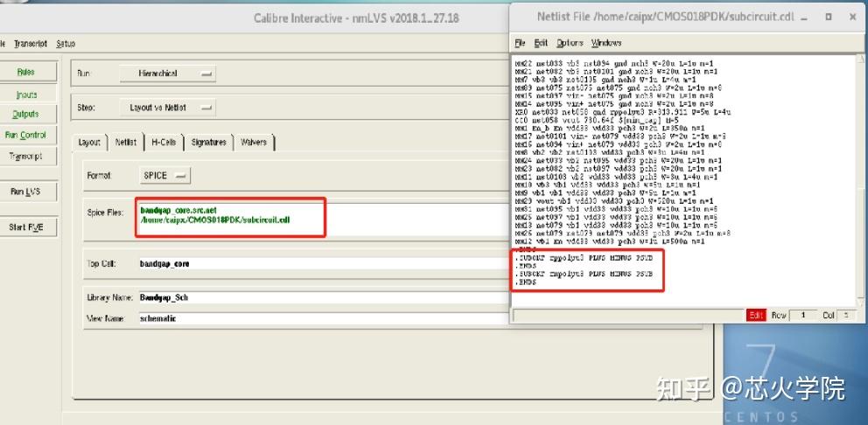This screenshot has width=868, height=425.
Task: Open File menu in Netlist File window
Action: coord(520,43)
